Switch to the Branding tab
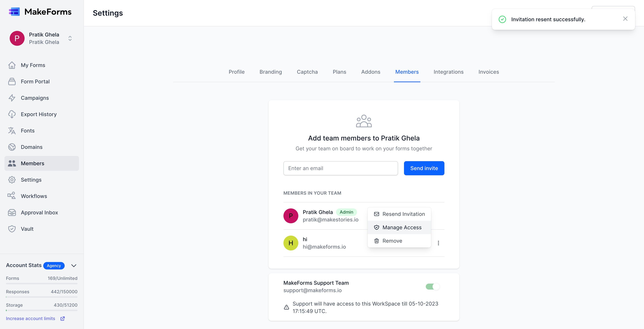This screenshot has height=329, width=644. coord(271,72)
